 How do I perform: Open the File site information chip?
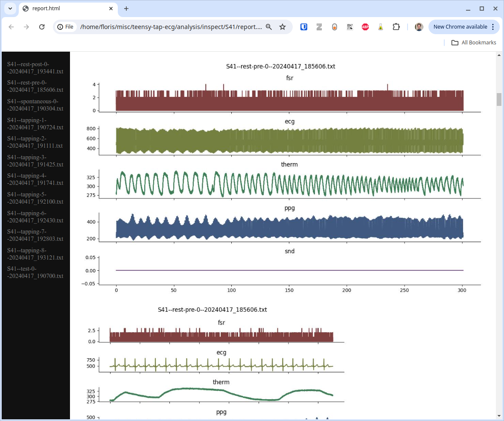[x=65, y=27]
